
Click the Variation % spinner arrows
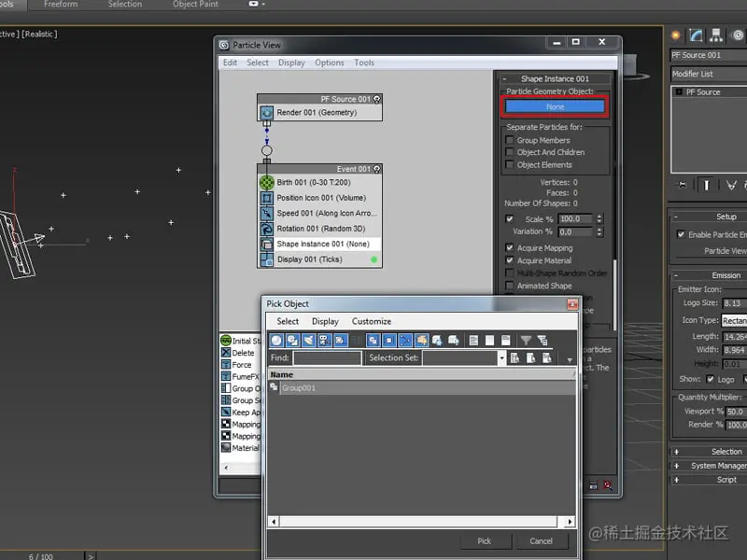[x=599, y=231]
